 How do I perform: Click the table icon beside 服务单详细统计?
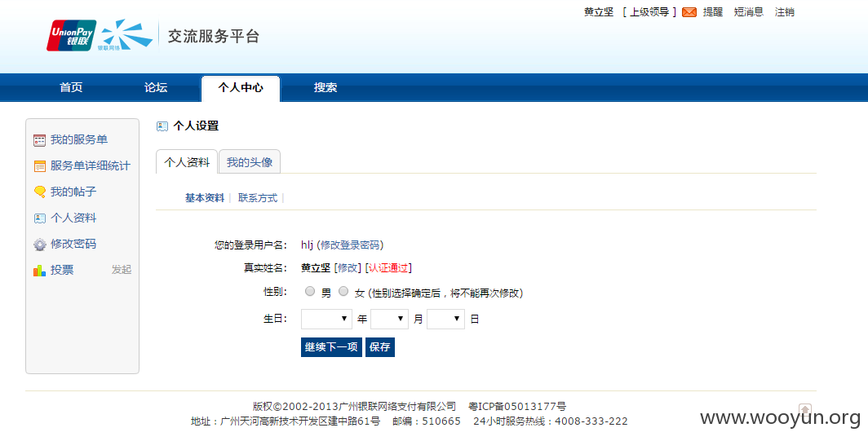coord(39,166)
